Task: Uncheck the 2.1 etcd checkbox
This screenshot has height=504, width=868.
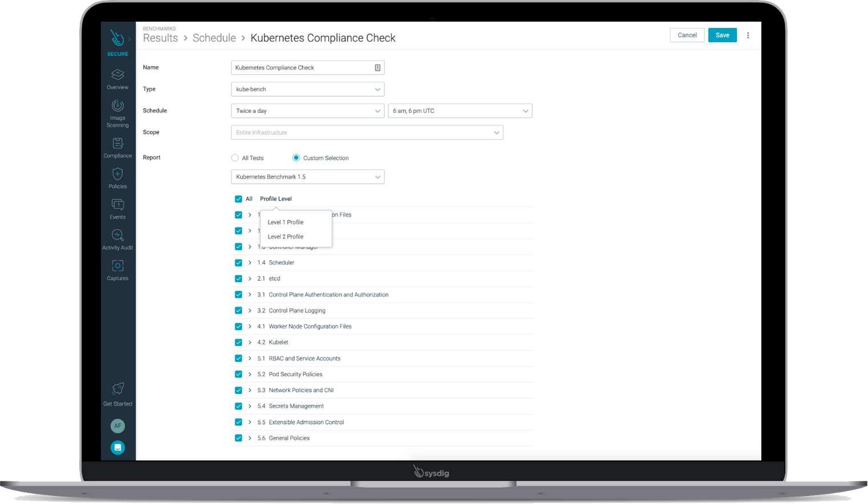Action: (238, 279)
